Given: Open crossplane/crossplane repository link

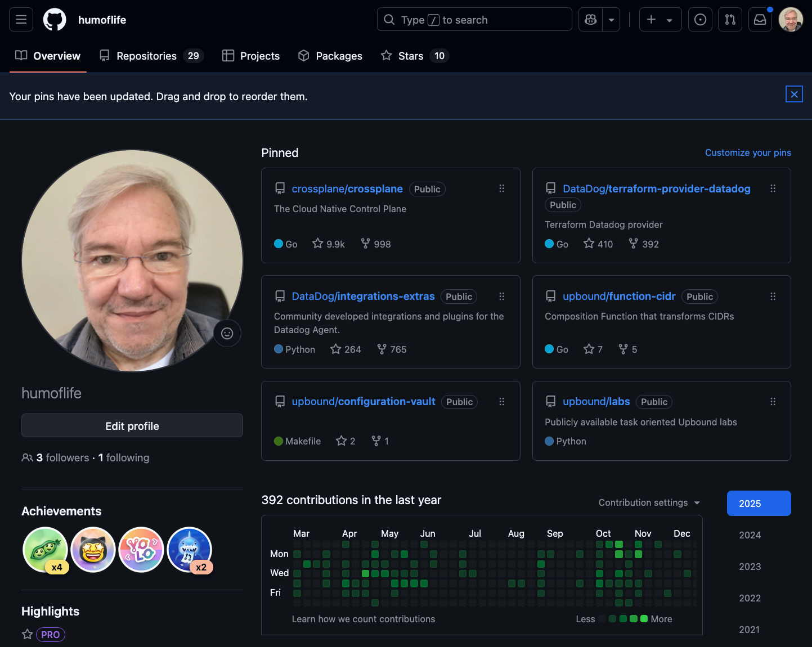Looking at the screenshot, I should tap(347, 188).
